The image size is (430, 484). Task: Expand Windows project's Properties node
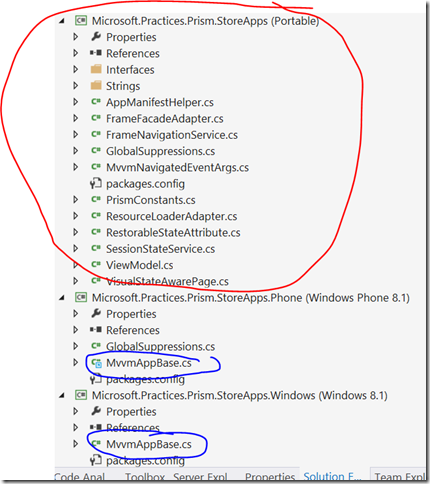[x=76, y=411]
